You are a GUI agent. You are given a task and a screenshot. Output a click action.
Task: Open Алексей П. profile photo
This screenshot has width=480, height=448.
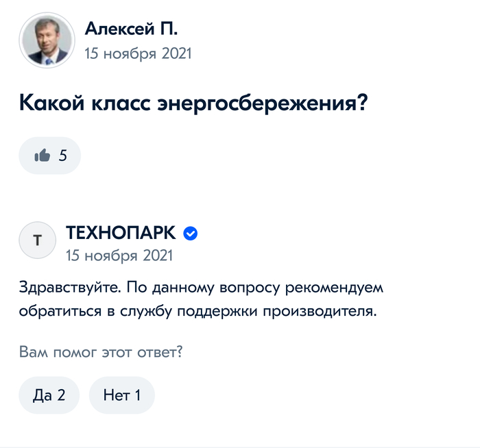point(47,40)
